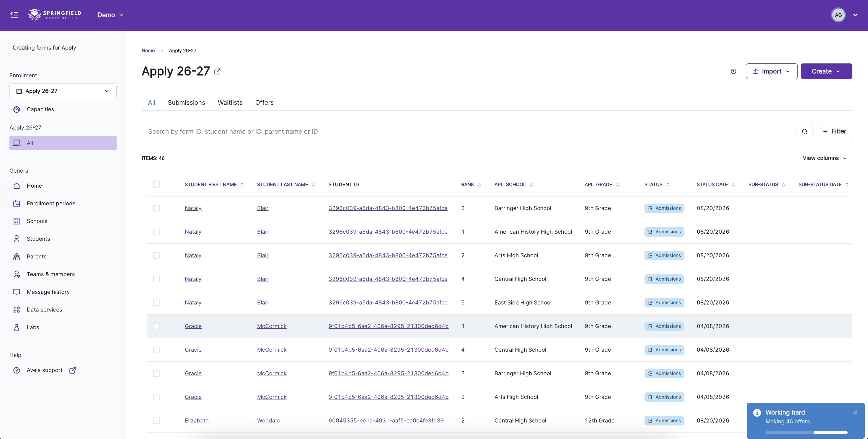Screen dimensions: 868x439
Task: Click the search magnifier icon
Action: [x=804, y=132]
